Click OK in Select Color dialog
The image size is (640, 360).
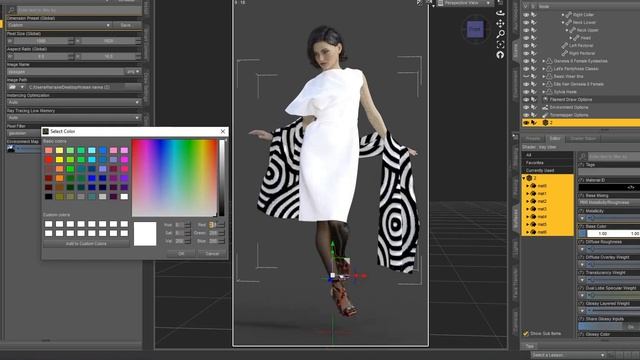(x=181, y=254)
